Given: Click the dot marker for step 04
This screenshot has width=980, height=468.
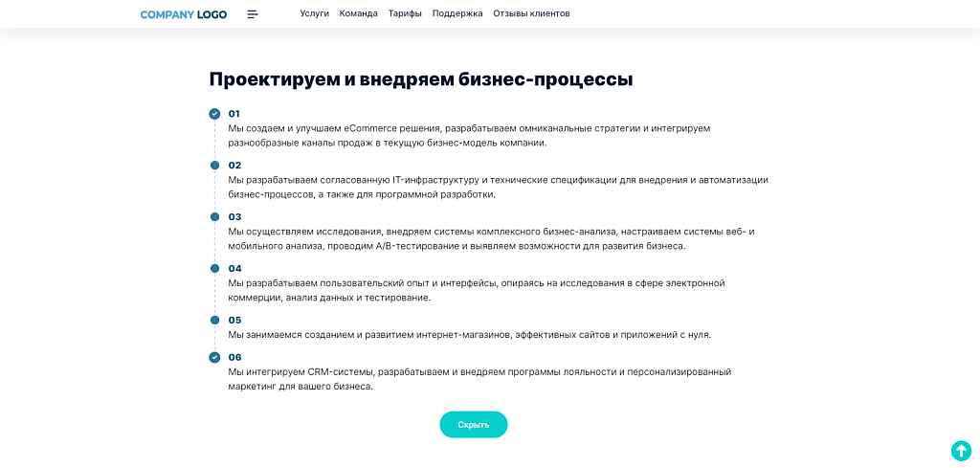Looking at the screenshot, I should 214,269.
